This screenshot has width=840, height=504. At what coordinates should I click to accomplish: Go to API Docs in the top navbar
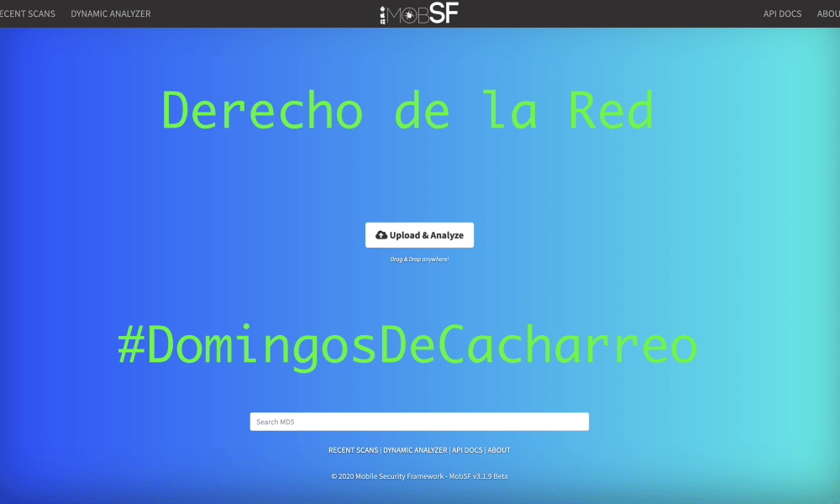pos(782,14)
